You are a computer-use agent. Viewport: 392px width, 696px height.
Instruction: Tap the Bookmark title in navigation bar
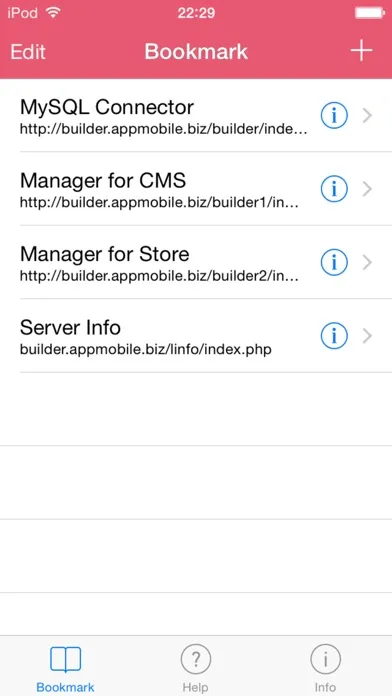coord(196,51)
